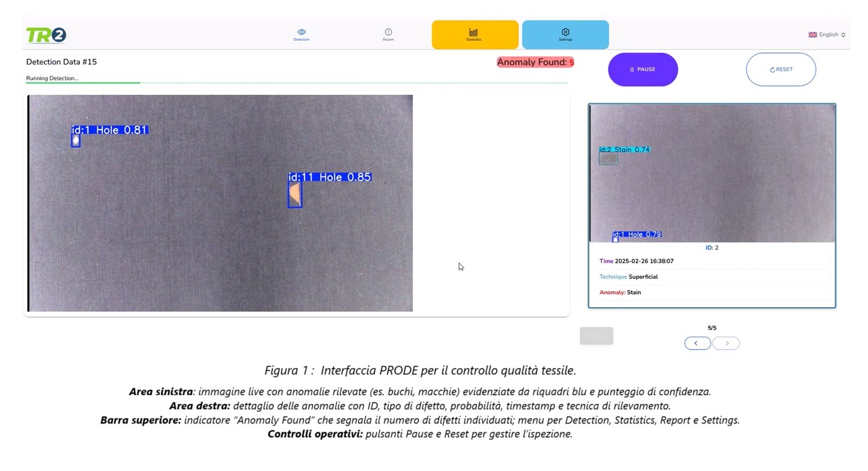This screenshot has height=471, width=868.
Task: Pause the running detection
Action: (643, 70)
